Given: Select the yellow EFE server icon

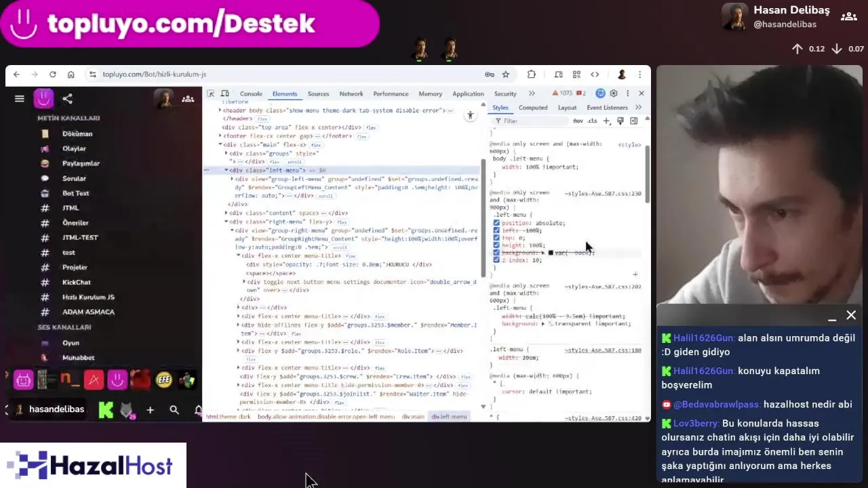Looking at the screenshot, I should click(x=163, y=380).
